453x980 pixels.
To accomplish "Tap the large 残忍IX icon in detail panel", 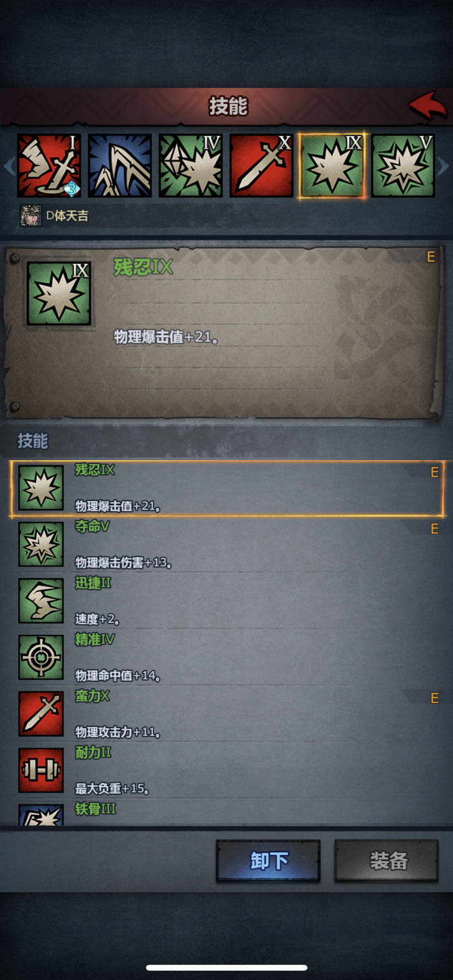I will (x=59, y=294).
